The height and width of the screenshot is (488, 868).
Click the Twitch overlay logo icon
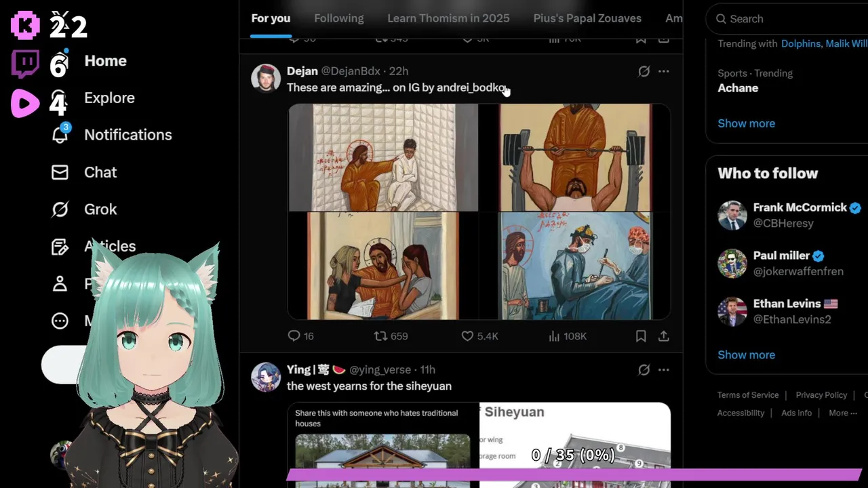click(x=25, y=64)
